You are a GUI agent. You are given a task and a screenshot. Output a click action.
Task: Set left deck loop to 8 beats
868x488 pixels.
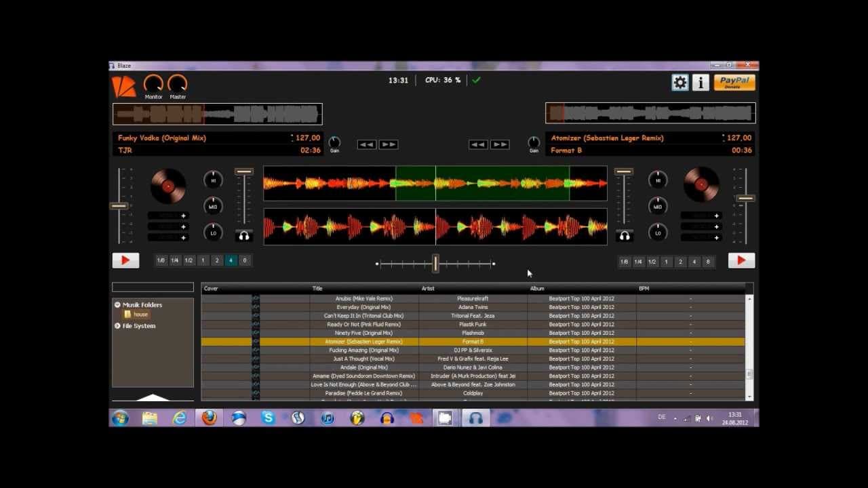[x=245, y=260]
